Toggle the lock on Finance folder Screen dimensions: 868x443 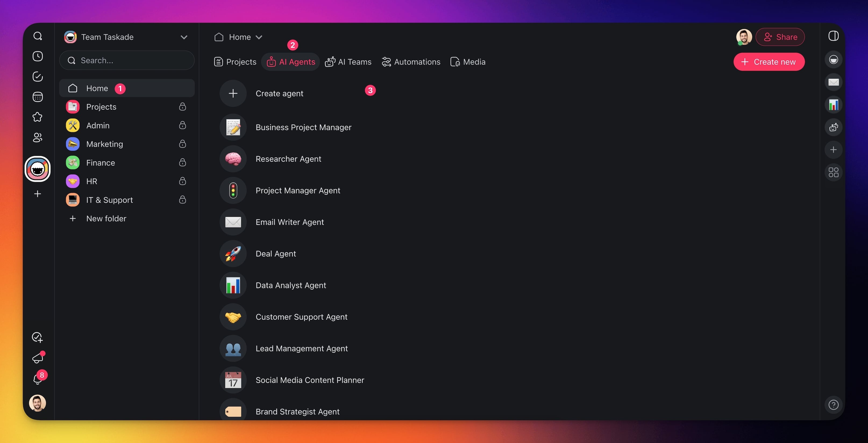coord(183,163)
